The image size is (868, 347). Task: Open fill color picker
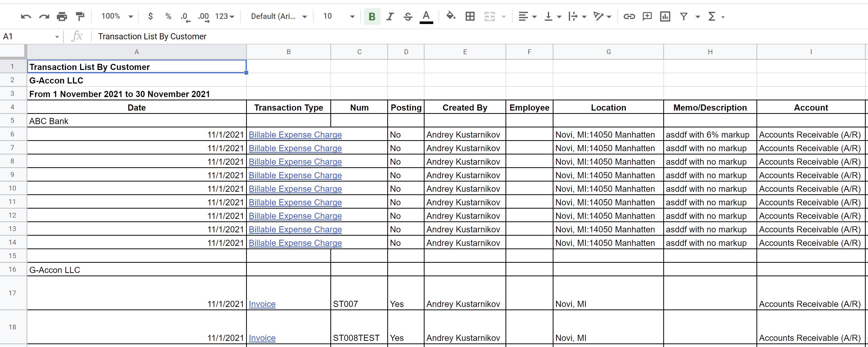(451, 16)
